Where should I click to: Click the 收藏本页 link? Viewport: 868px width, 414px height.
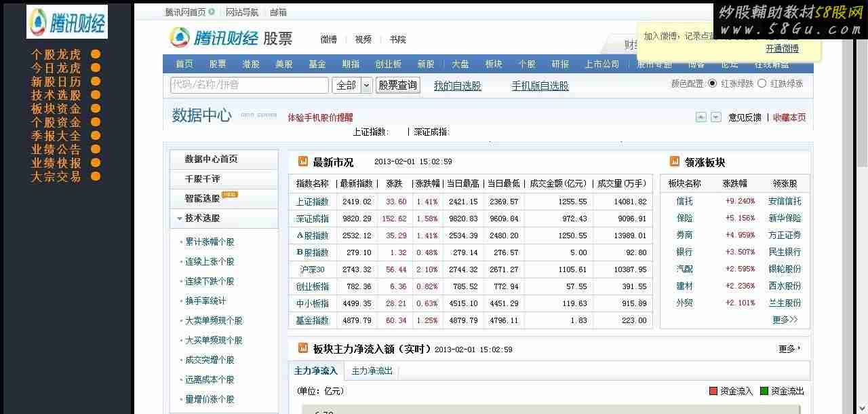coord(790,117)
